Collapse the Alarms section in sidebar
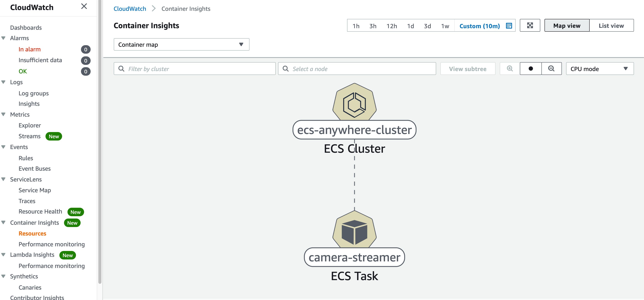This screenshot has height=300, width=644. [3, 38]
